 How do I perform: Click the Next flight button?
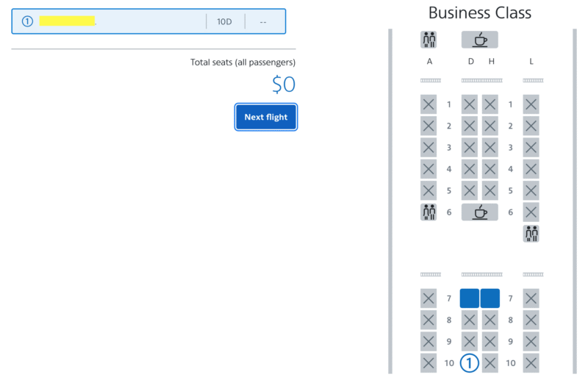click(x=266, y=117)
